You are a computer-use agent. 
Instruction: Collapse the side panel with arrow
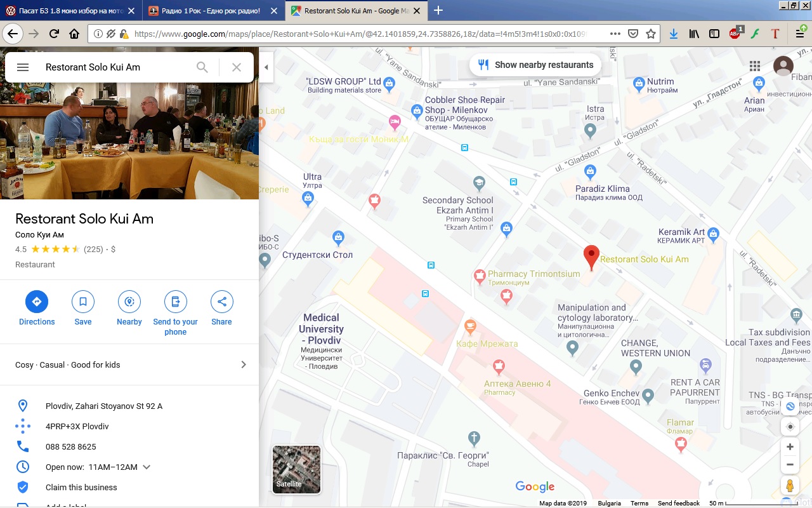point(266,67)
